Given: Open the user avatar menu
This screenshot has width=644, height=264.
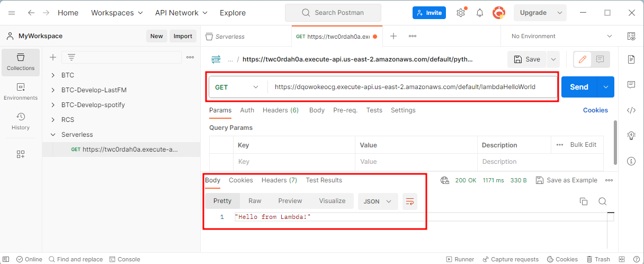Looking at the screenshot, I should tap(498, 13).
